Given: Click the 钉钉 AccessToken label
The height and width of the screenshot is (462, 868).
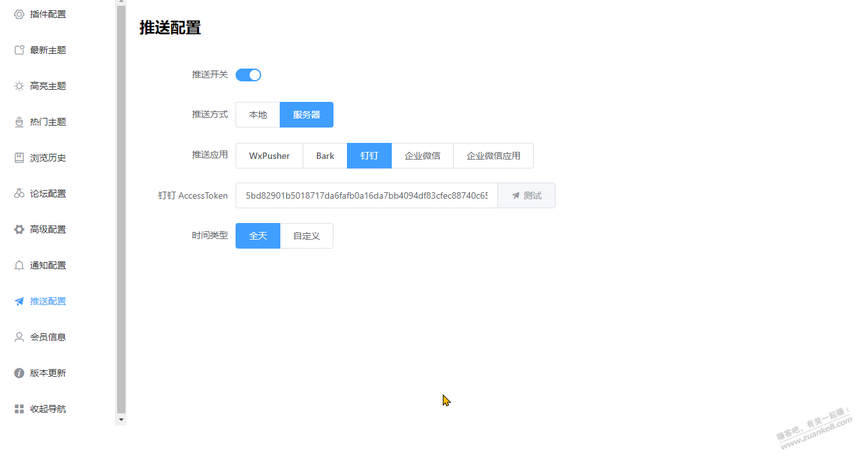Looking at the screenshot, I should [193, 195].
